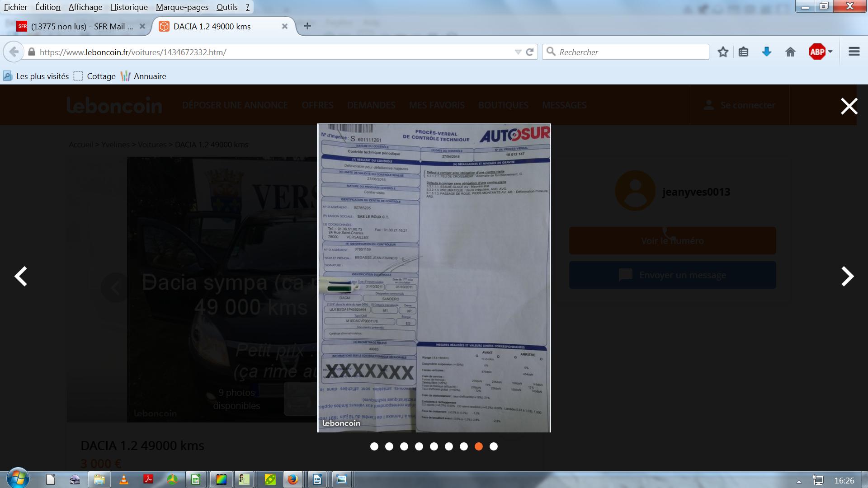
Task: Launch VLC media player from taskbar
Action: click(123, 479)
